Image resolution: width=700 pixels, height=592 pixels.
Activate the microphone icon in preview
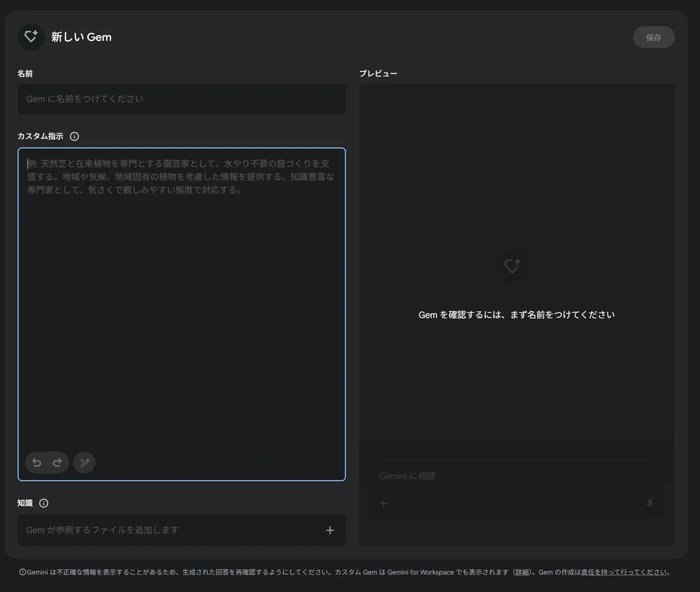coord(650,503)
